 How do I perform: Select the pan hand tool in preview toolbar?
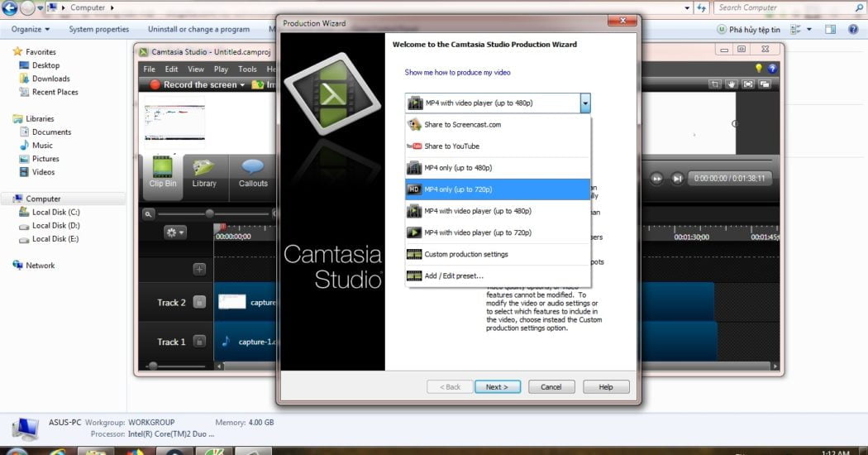pyautogui.click(x=732, y=84)
